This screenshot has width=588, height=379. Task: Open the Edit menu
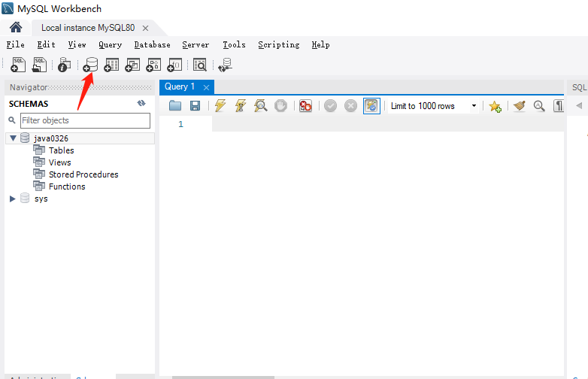[x=46, y=44]
